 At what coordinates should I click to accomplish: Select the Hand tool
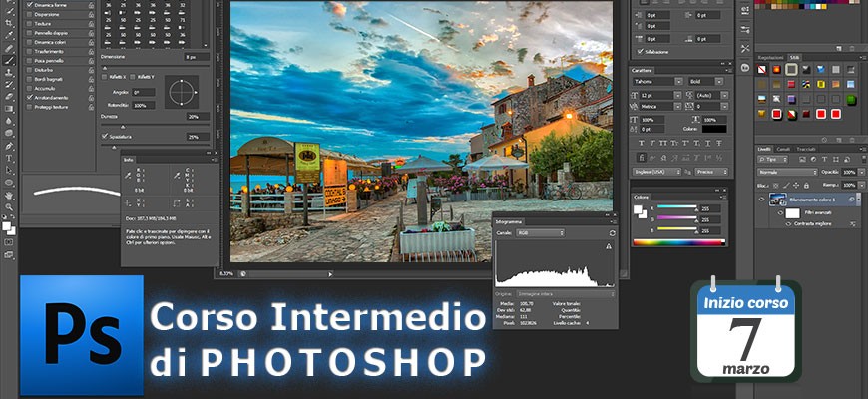click(x=9, y=196)
